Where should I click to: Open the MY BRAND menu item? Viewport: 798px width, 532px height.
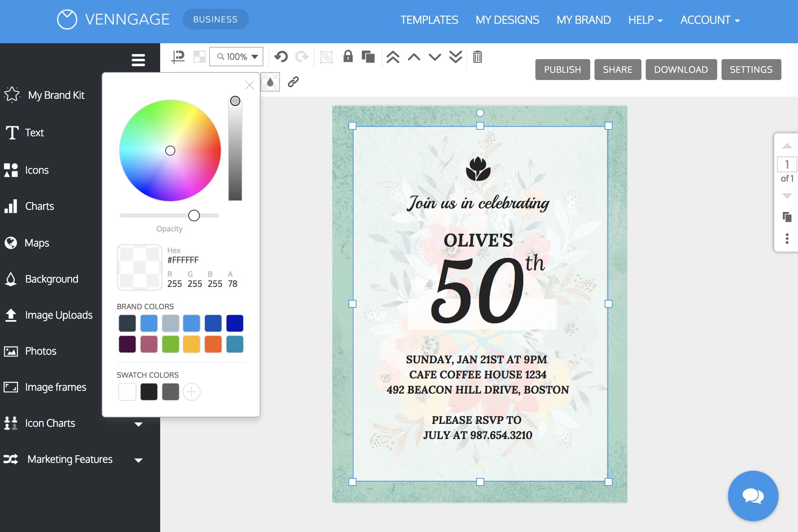pos(583,19)
